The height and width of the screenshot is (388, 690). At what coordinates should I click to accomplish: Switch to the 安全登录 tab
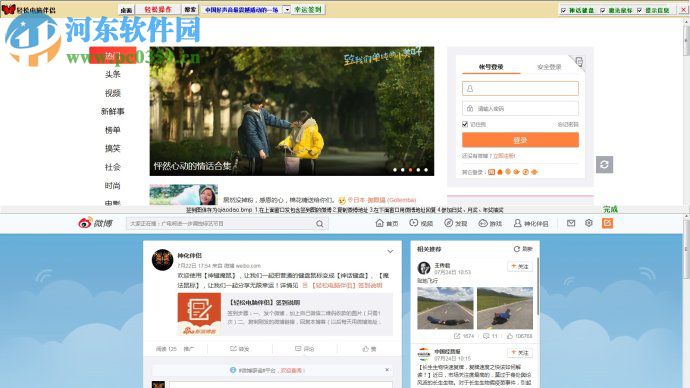(x=549, y=67)
